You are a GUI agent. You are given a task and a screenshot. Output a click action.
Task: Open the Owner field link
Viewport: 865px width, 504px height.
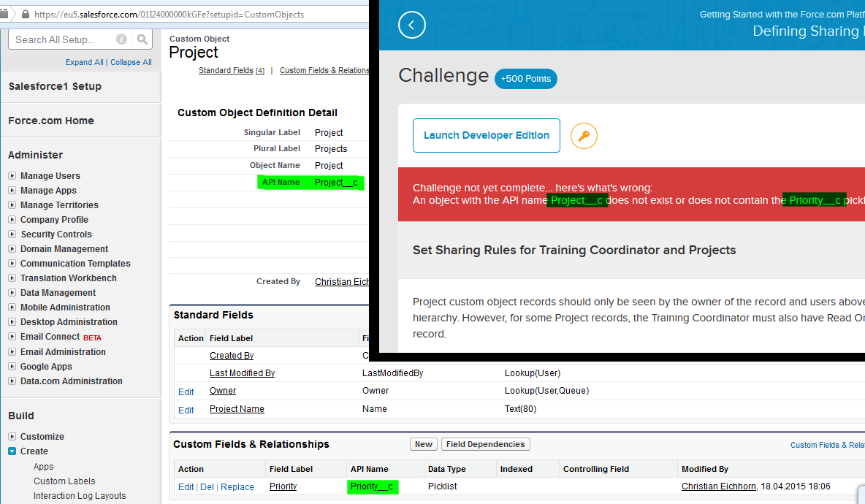pyautogui.click(x=223, y=391)
